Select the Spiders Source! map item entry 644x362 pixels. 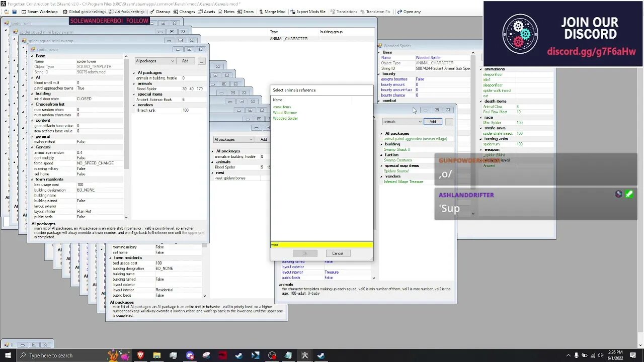point(396,171)
